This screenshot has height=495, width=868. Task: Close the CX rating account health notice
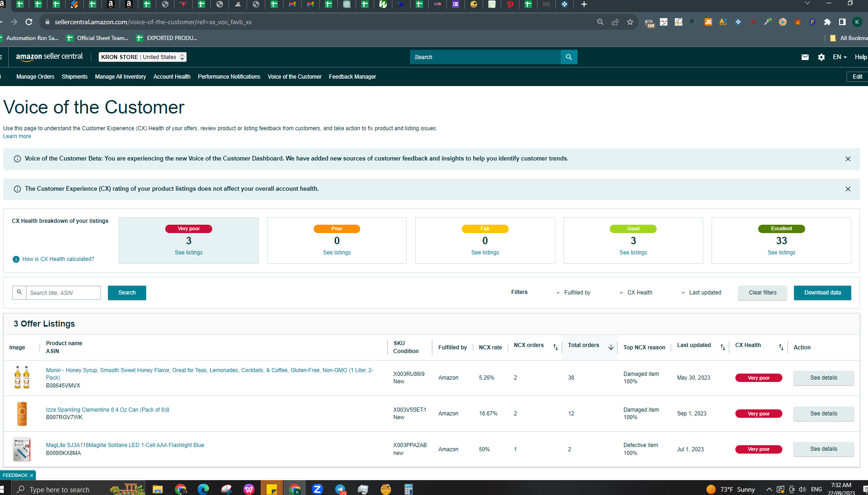click(848, 189)
